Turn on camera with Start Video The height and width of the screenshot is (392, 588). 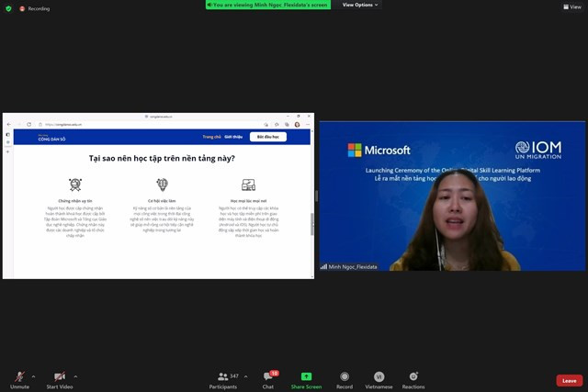click(x=60, y=376)
